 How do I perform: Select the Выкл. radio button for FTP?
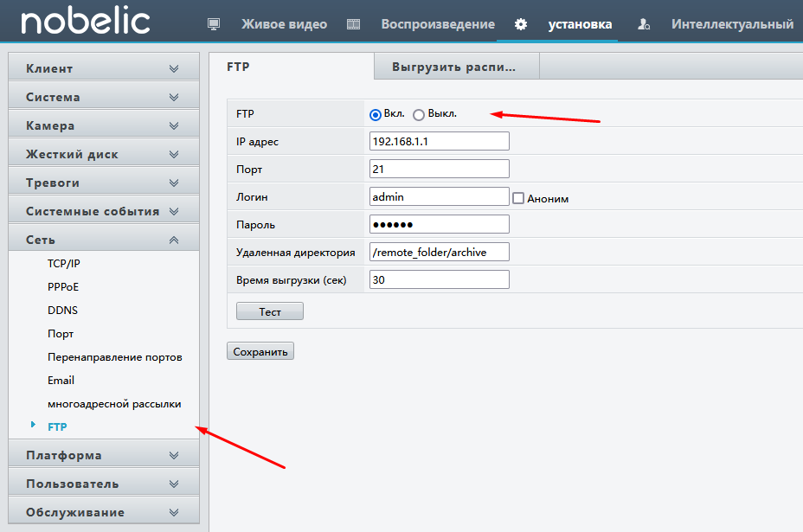[419, 115]
